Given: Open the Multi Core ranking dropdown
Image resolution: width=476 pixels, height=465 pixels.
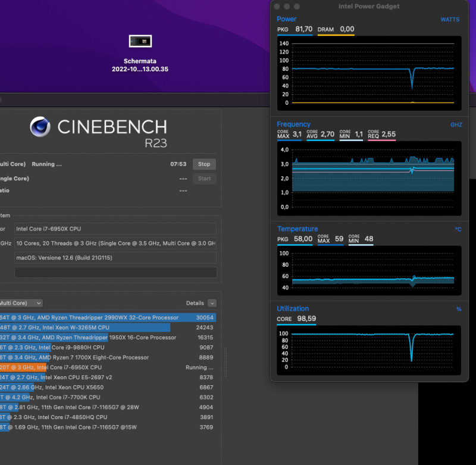Looking at the screenshot, I should (21, 303).
